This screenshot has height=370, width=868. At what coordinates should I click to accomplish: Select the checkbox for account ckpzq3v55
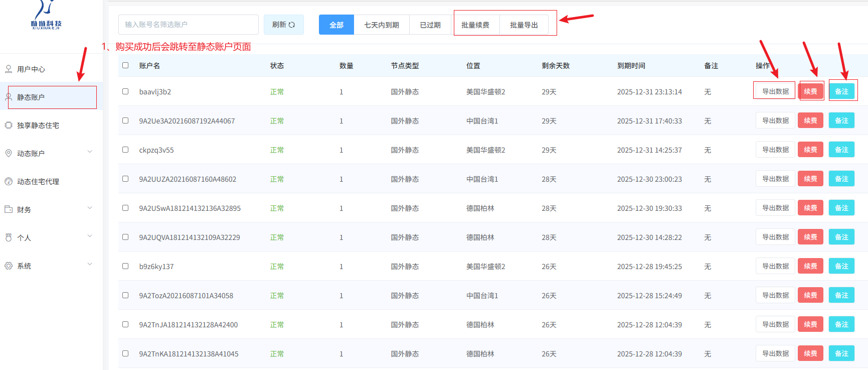pyautogui.click(x=125, y=150)
